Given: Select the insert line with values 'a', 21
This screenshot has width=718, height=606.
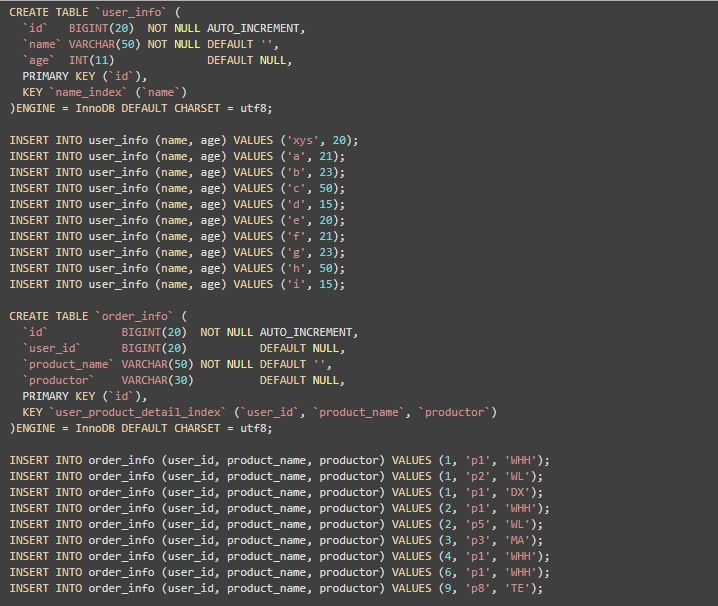Looking at the screenshot, I should (x=177, y=156).
